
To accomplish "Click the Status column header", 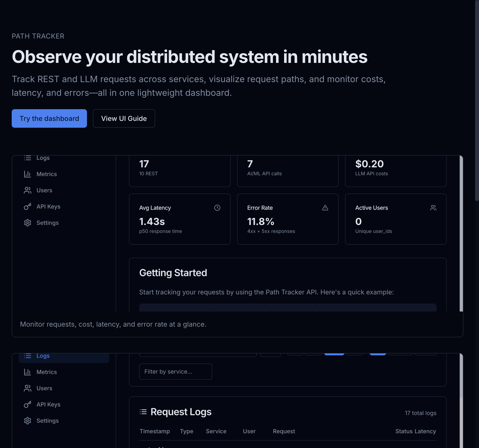I will pyautogui.click(x=403, y=431).
